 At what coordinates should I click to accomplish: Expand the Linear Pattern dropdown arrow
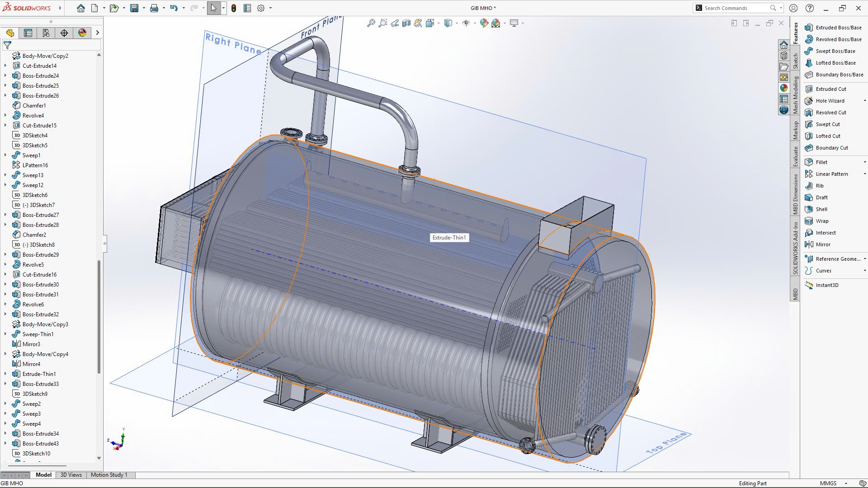(864, 174)
